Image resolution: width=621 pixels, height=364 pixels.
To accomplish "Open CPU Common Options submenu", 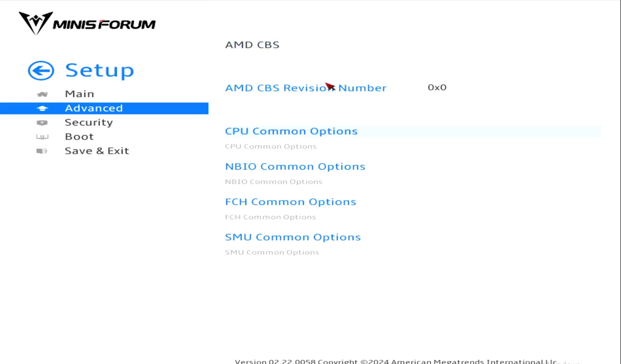I will click(x=291, y=131).
